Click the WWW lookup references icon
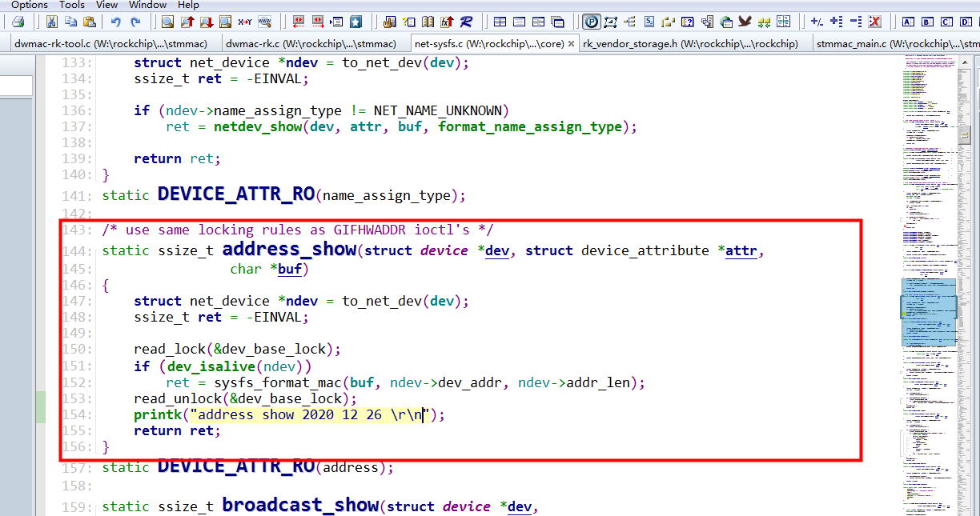This screenshot has height=516, width=980. [264, 22]
